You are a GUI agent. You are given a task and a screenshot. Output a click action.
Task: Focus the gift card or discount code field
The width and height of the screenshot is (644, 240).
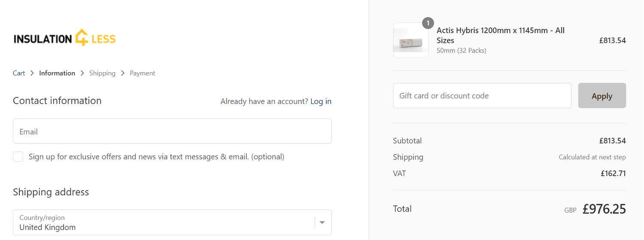[x=482, y=96]
